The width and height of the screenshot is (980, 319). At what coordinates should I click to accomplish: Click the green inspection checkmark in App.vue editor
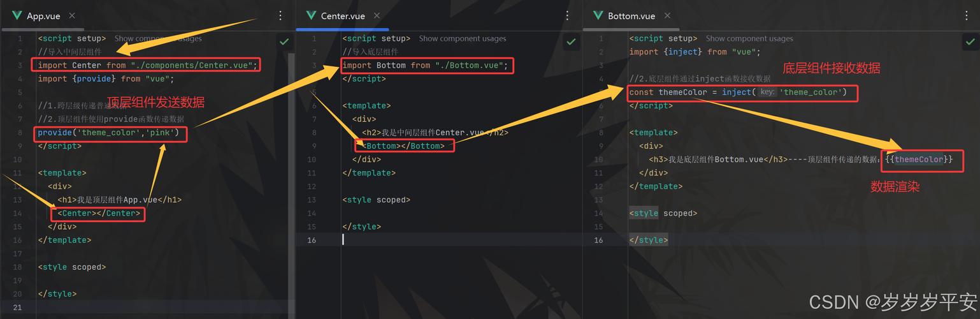pyautogui.click(x=284, y=41)
